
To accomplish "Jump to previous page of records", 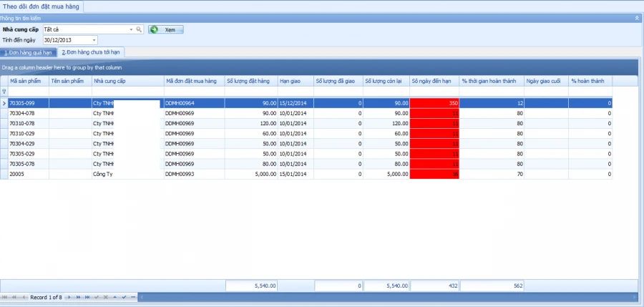I will coord(14,297).
